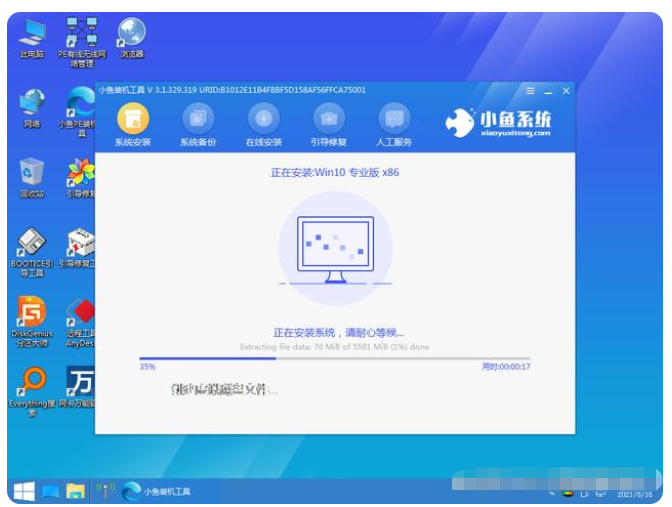Open the 浏览器 desktop shortcut
Image resolution: width=672 pixels, height=507 pixels.
(x=130, y=35)
